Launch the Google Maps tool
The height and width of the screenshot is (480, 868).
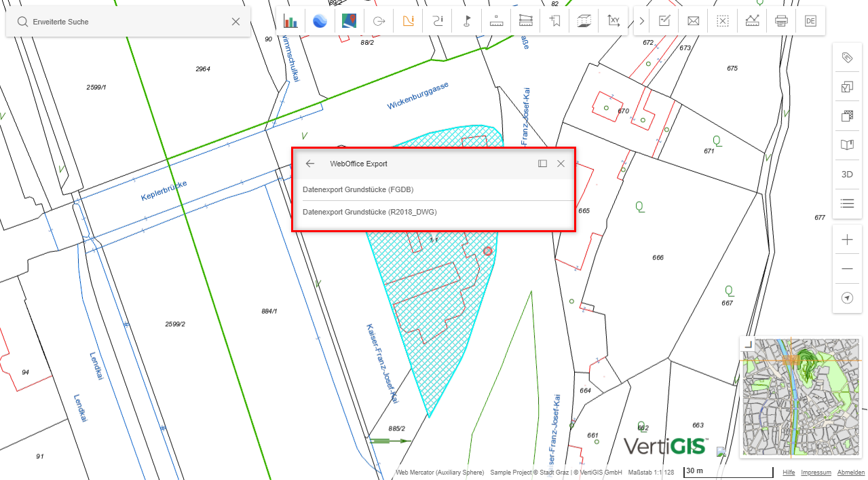[349, 20]
